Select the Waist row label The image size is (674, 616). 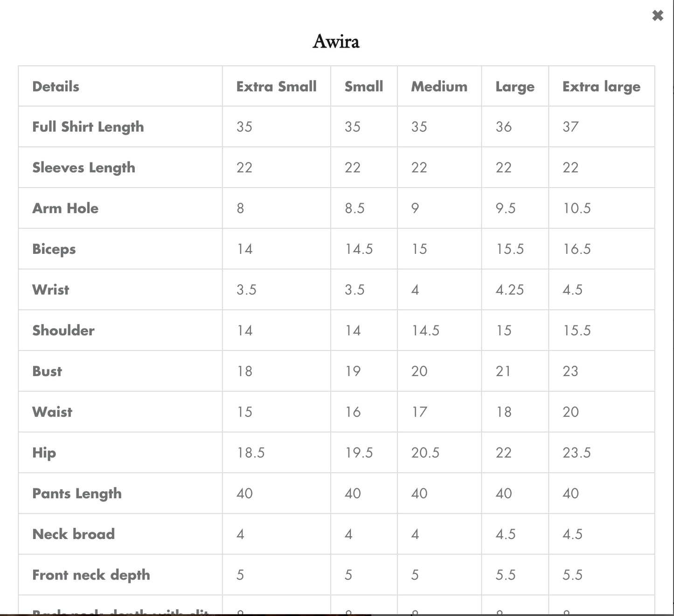point(52,412)
